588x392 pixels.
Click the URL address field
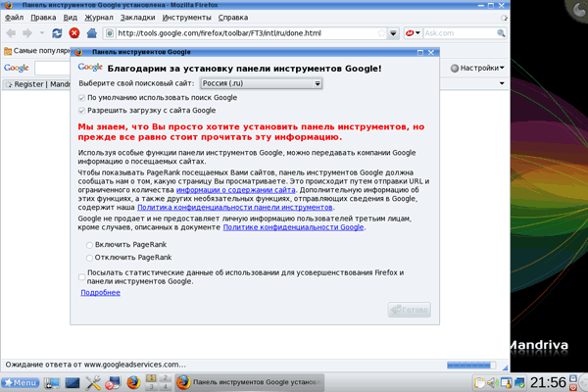[x=246, y=33]
